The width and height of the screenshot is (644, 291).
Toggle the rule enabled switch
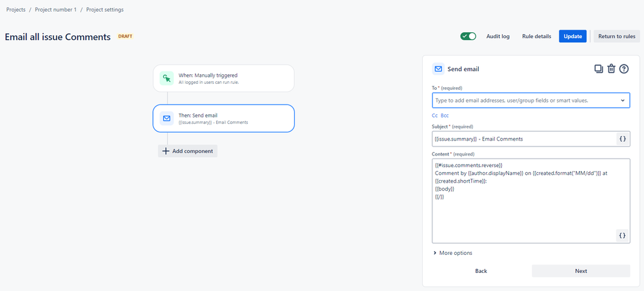coord(468,36)
